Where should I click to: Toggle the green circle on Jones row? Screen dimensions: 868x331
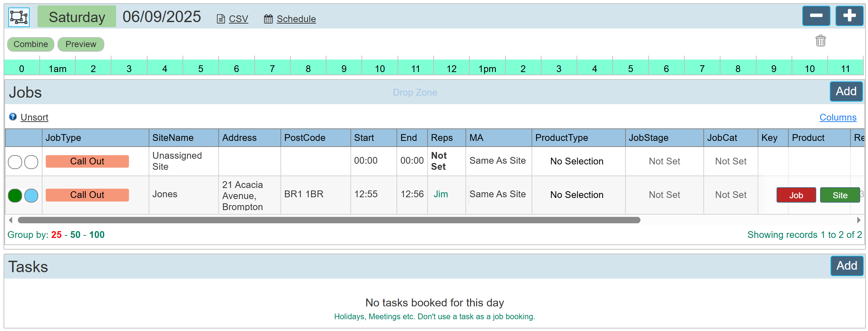tap(15, 195)
